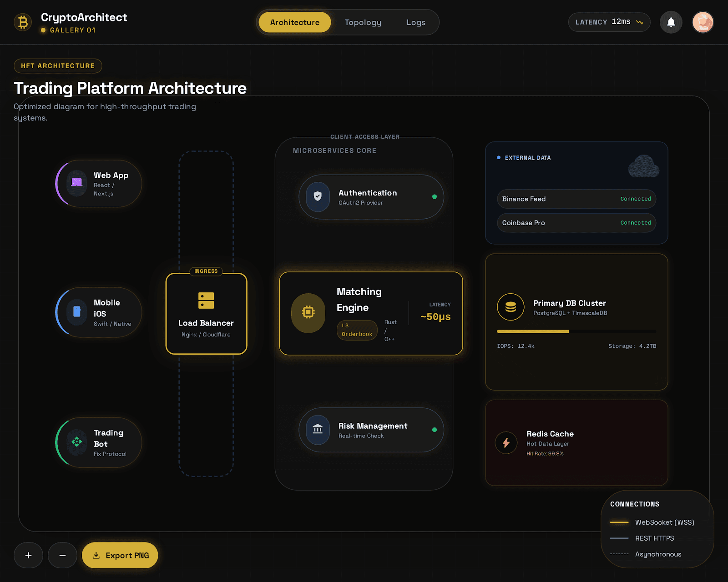This screenshot has width=728, height=582.
Task: Toggle the Authentication status indicator dot
Action: tap(434, 196)
